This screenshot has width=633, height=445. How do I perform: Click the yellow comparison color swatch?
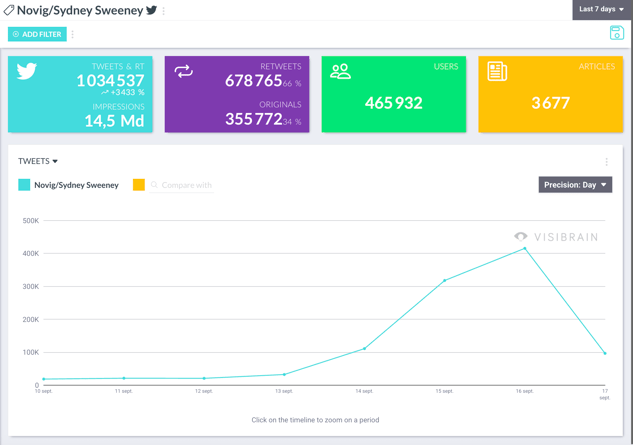click(x=139, y=185)
